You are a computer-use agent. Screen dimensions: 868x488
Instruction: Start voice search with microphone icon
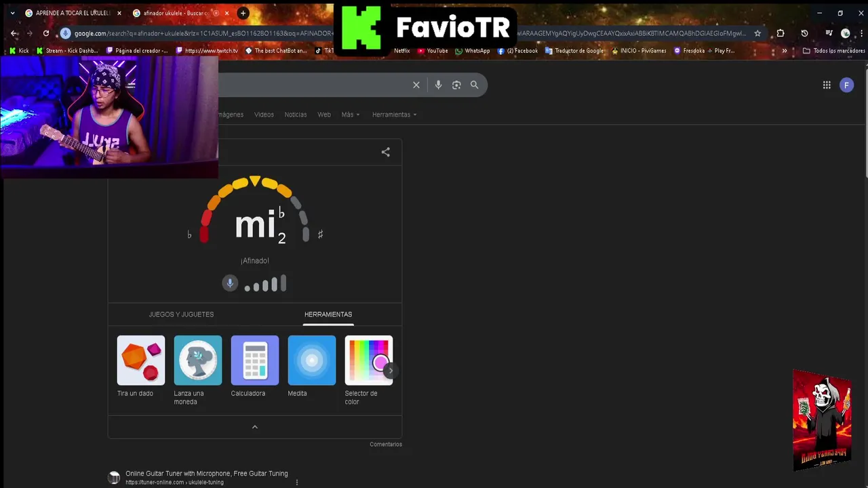438,85
